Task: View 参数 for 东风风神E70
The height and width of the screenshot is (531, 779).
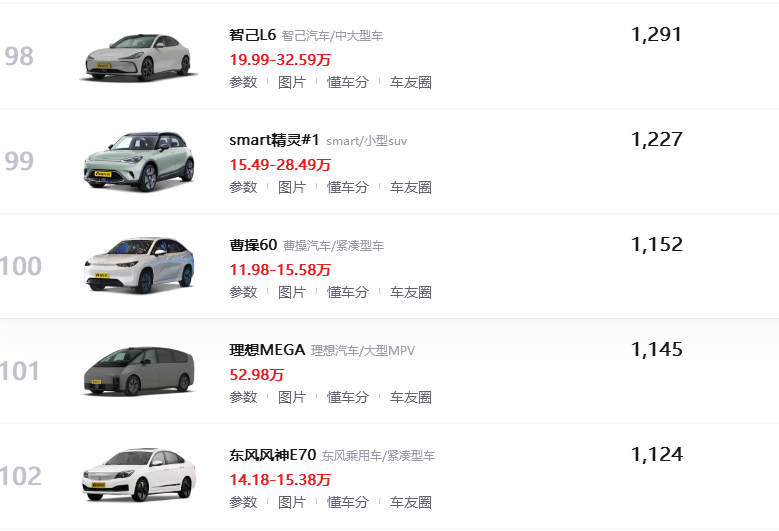Action: pyautogui.click(x=243, y=502)
